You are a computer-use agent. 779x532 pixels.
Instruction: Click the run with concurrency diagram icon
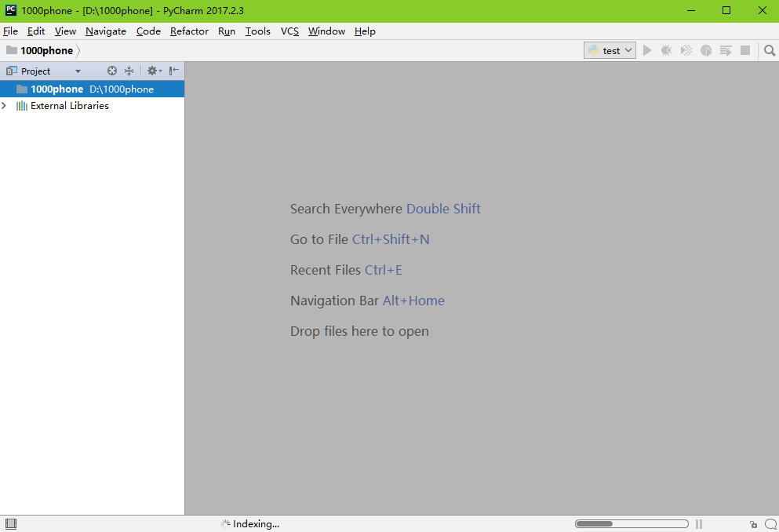[726, 50]
